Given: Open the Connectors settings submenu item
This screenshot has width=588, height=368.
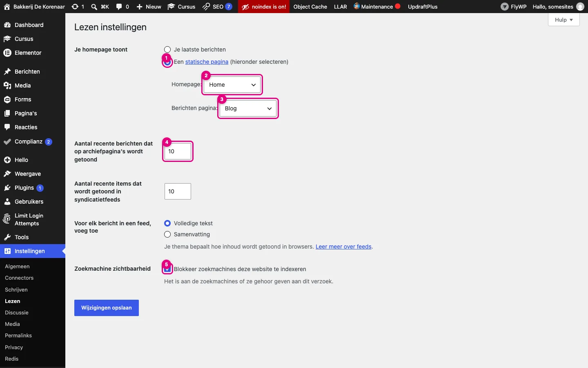Looking at the screenshot, I should click(x=19, y=278).
